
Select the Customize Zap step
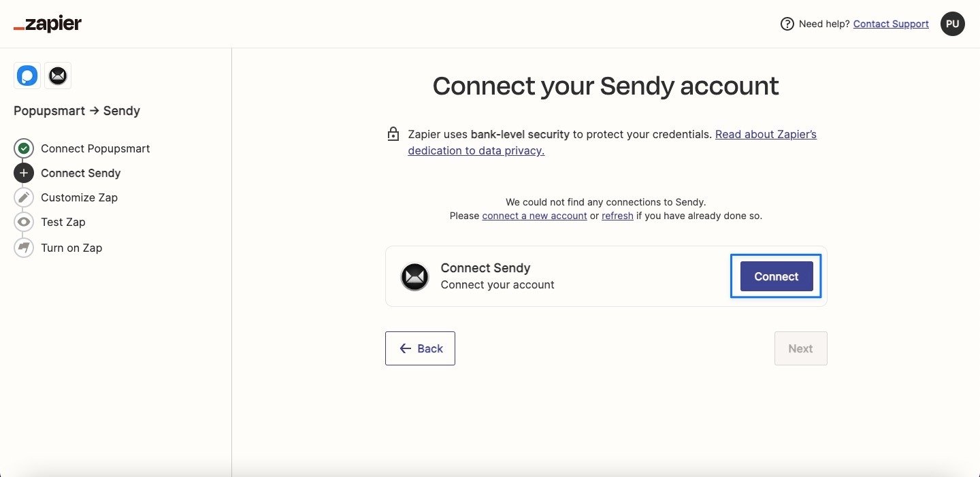pyautogui.click(x=79, y=197)
